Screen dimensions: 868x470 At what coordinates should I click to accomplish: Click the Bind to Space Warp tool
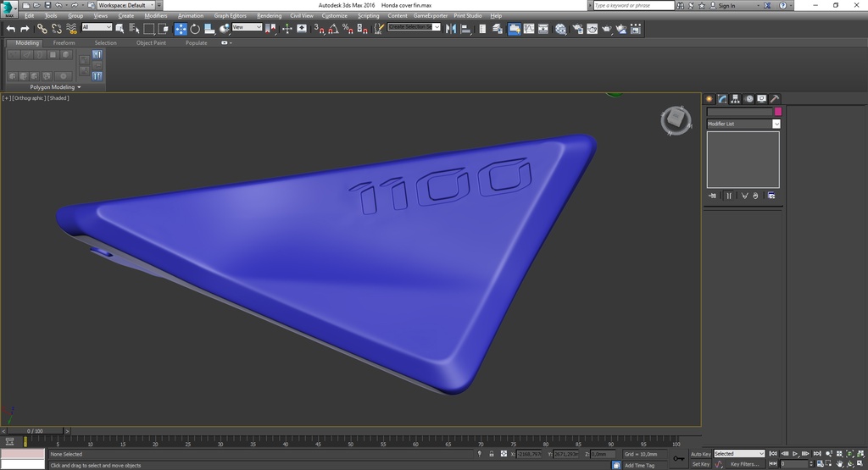point(71,29)
